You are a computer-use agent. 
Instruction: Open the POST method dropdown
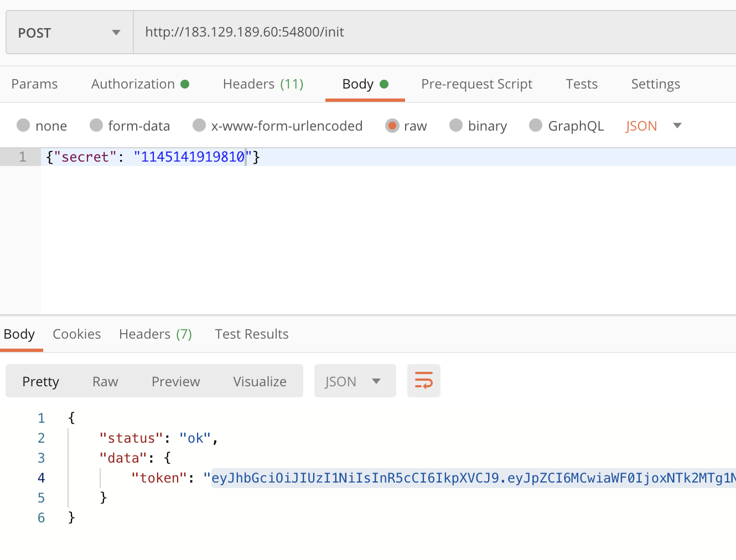click(x=70, y=33)
